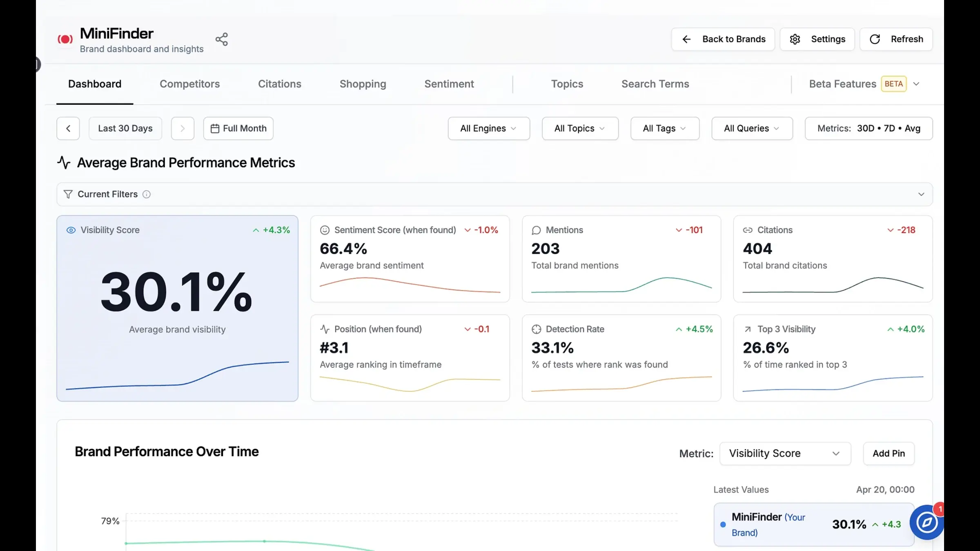This screenshot has width=980, height=551.
Task: Refresh the dashboard data
Action: click(896, 39)
